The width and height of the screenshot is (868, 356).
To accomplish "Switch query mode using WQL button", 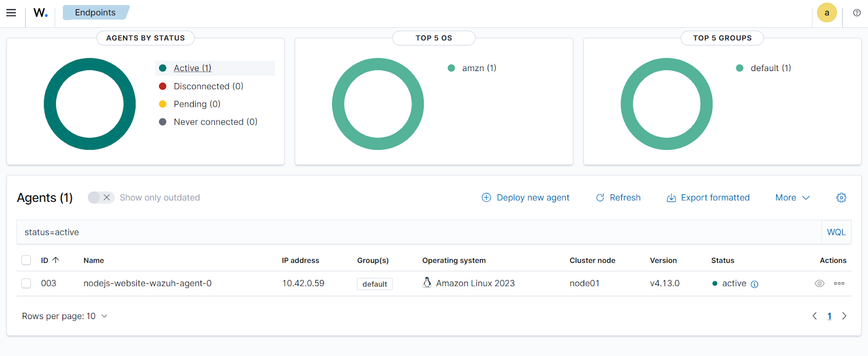I will 835,232.
